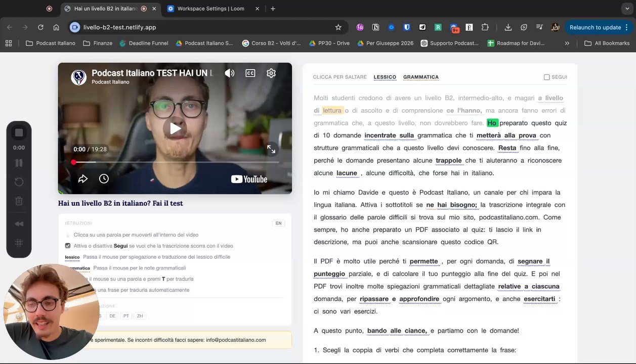Click the highlighted word 'Ho'
This screenshot has width=636, height=364.
(492, 123)
